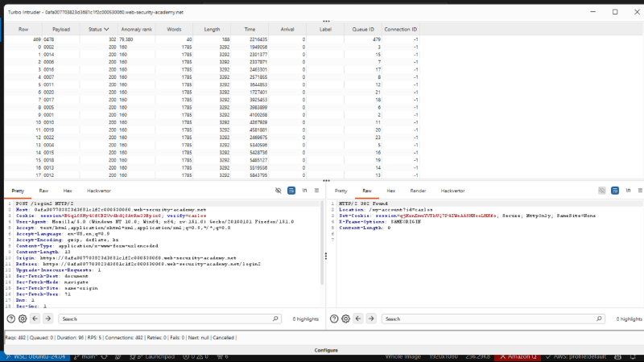Sort table by Queue ID column

363,29
